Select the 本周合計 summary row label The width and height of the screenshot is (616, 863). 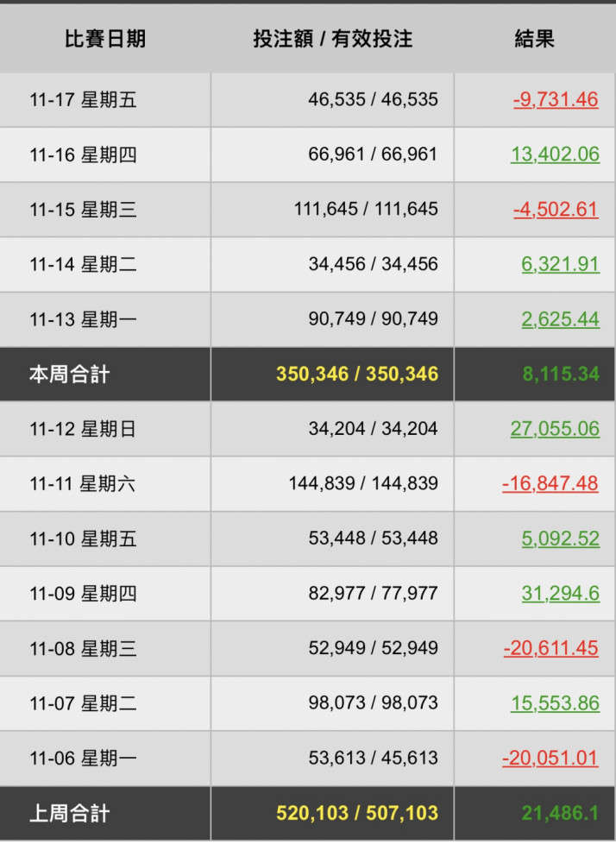pos(69,375)
